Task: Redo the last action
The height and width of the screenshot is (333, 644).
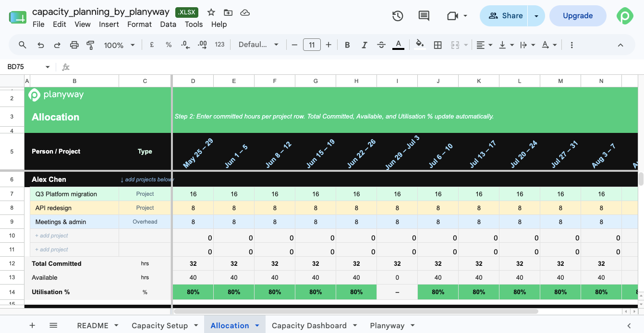Action: (57, 45)
